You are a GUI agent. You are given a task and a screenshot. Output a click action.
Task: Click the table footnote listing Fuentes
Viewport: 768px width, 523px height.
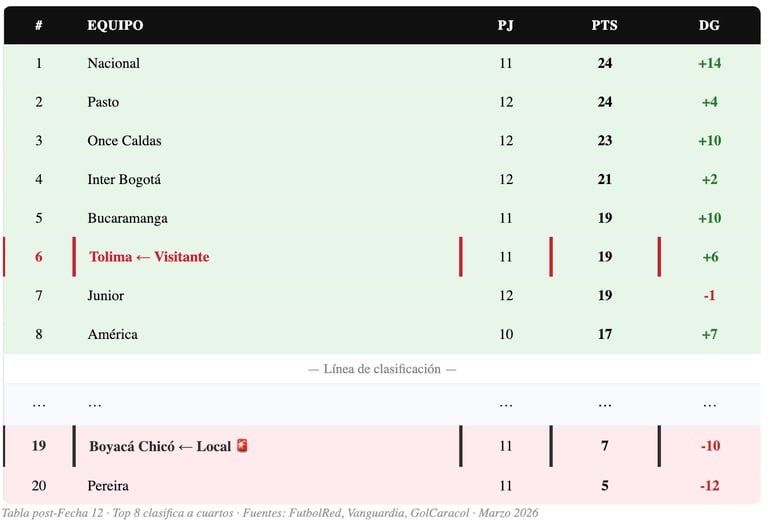tap(270, 513)
